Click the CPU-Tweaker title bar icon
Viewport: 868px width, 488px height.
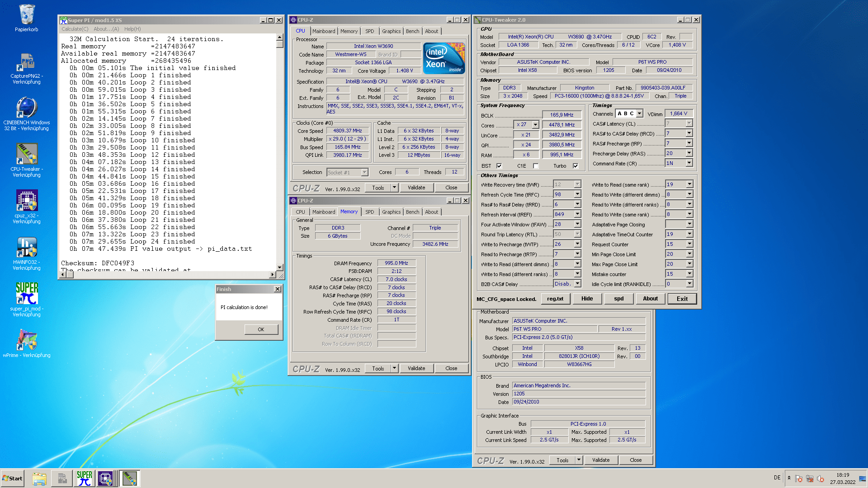pyautogui.click(x=477, y=20)
